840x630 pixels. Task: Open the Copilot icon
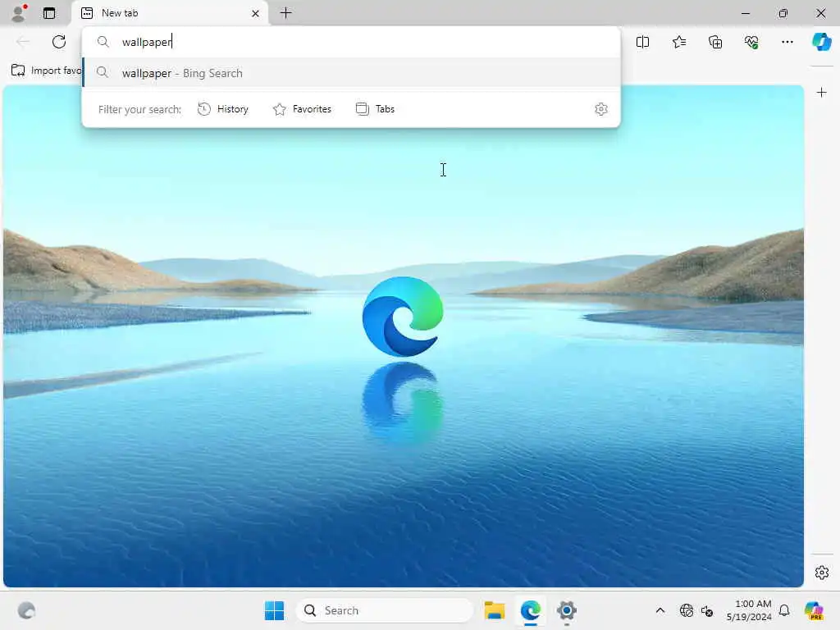coord(821,42)
